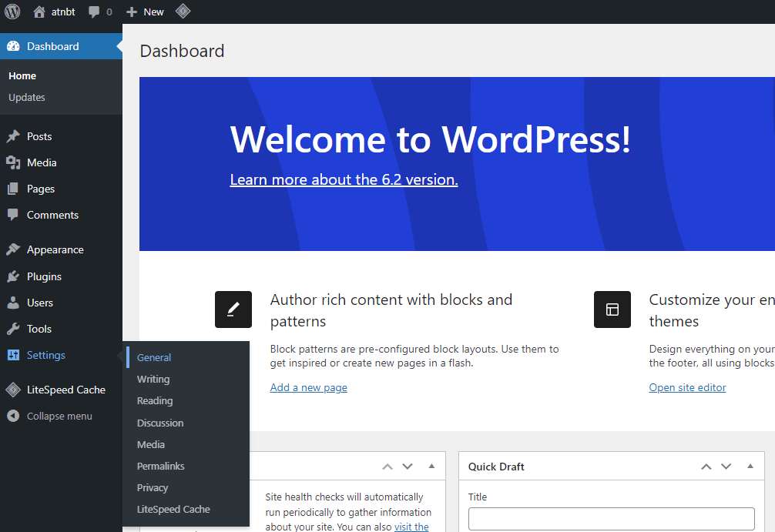The width and height of the screenshot is (775, 532).
Task: Click the Tools wrench icon
Action: click(13, 329)
